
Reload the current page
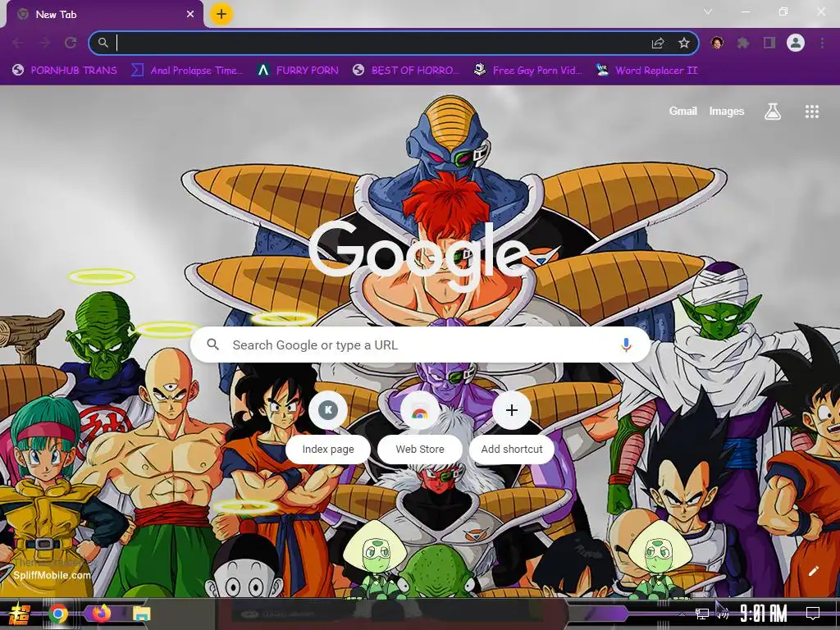71,43
